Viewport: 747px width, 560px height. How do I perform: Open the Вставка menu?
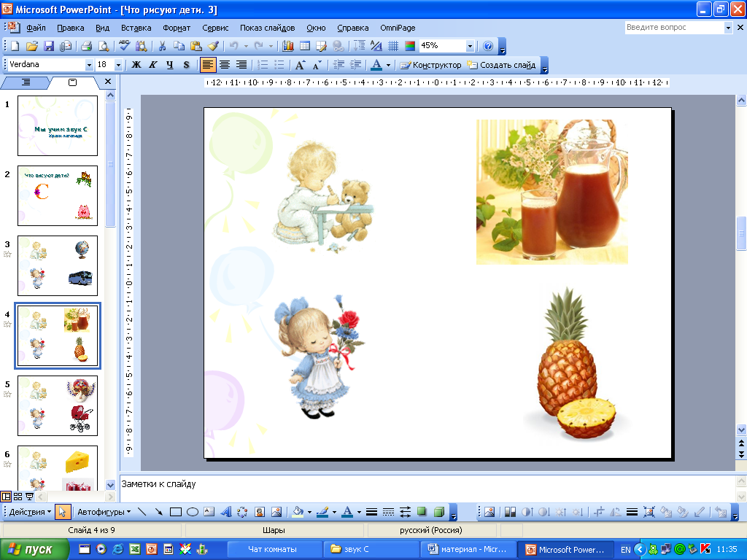click(136, 28)
